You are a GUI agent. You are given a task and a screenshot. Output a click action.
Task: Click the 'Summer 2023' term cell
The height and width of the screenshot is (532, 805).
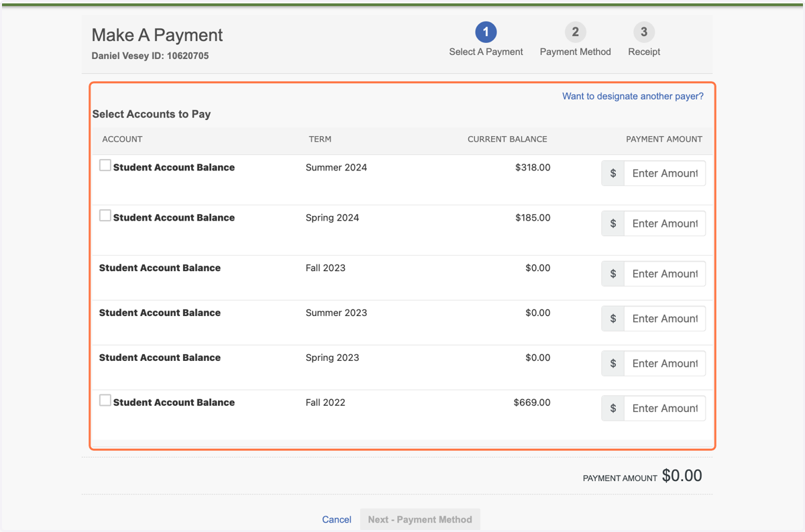336,313
